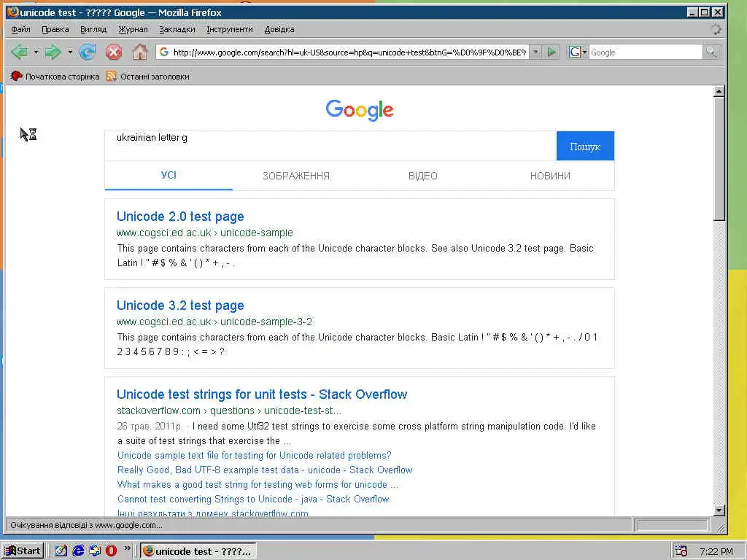Click the toolbar Google search box
The width and height of the screenshot is (747, 560).
pos(646,52)
